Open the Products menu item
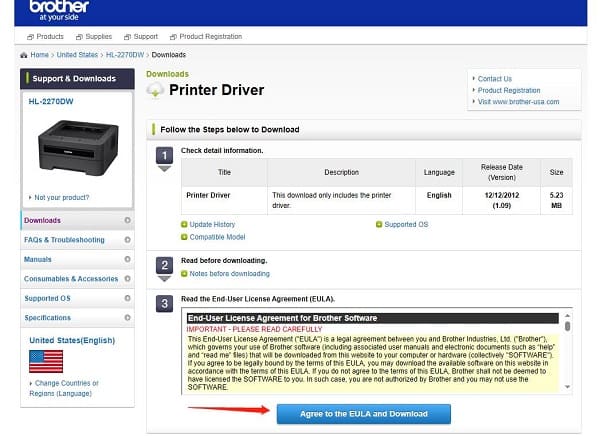 45,37
